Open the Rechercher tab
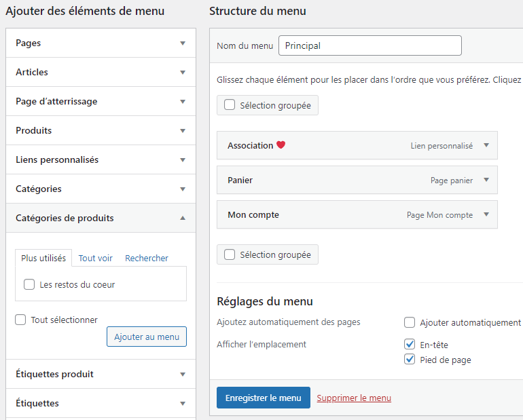The image size is (523, 420). (147, 258)
